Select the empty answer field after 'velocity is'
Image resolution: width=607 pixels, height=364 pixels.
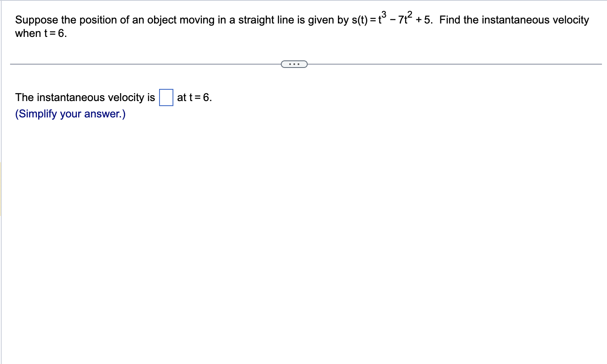click(165, 98)
